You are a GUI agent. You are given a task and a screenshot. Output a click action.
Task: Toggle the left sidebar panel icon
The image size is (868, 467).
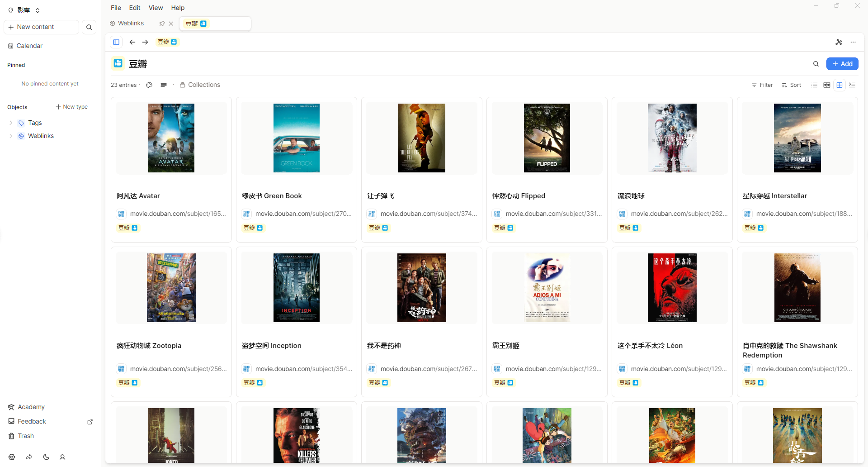coord(116,42)
